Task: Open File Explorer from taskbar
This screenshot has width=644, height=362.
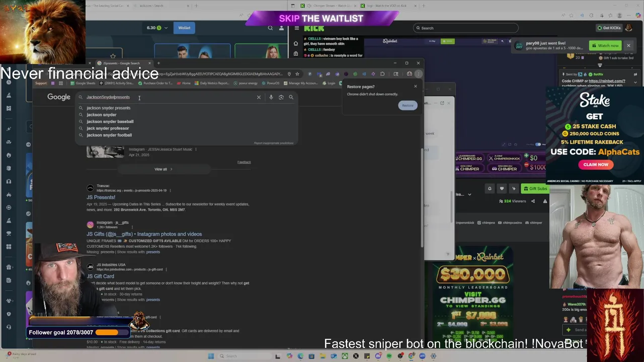Action: (x=323, y=356)
